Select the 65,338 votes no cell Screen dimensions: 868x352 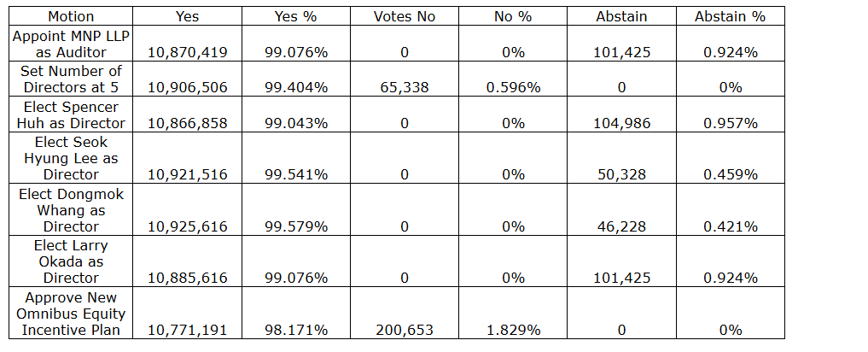coord(404,88)
